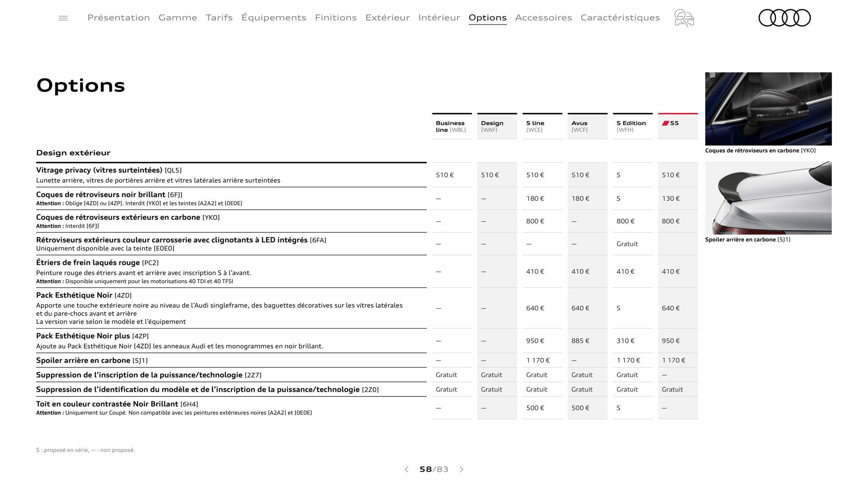Click the dealer contact icon
This screenshot has width=868, height=488.
[684, 18]
